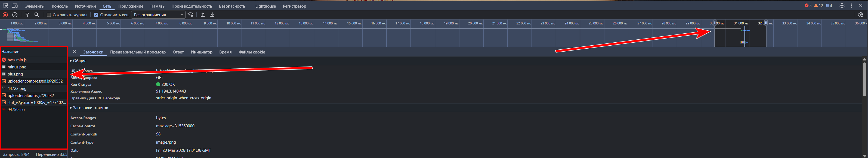Collapse the Общие section
This screenshot has width=868, height=158.
[71, 61]
